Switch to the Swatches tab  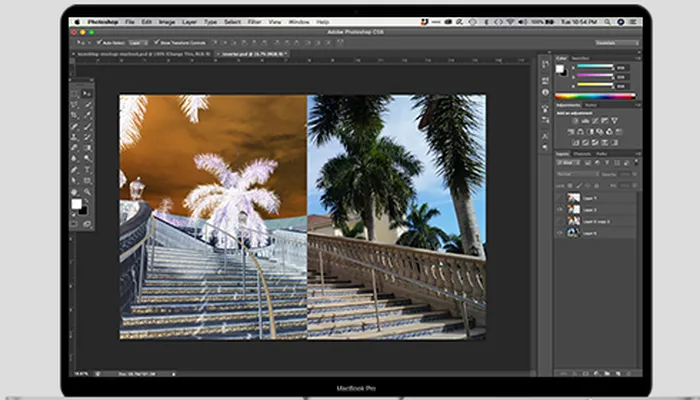coord(580,58)
